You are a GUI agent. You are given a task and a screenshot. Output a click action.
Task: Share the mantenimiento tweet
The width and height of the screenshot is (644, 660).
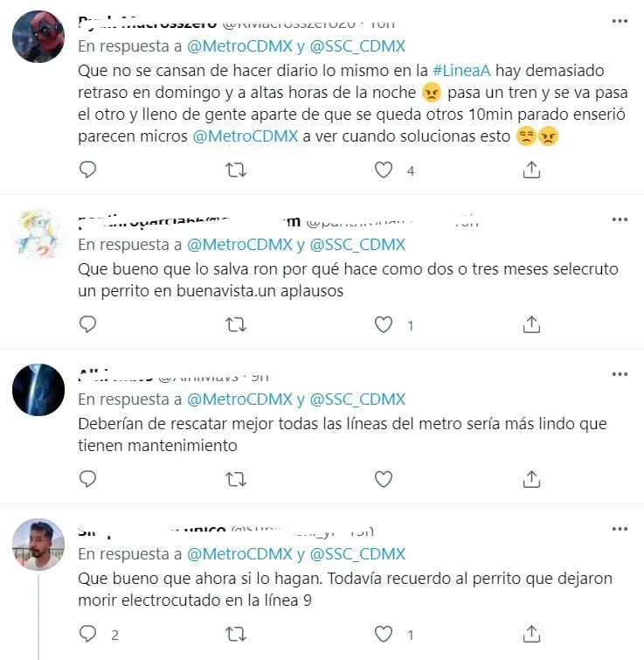pyautogui.click(x=531, y=479)
